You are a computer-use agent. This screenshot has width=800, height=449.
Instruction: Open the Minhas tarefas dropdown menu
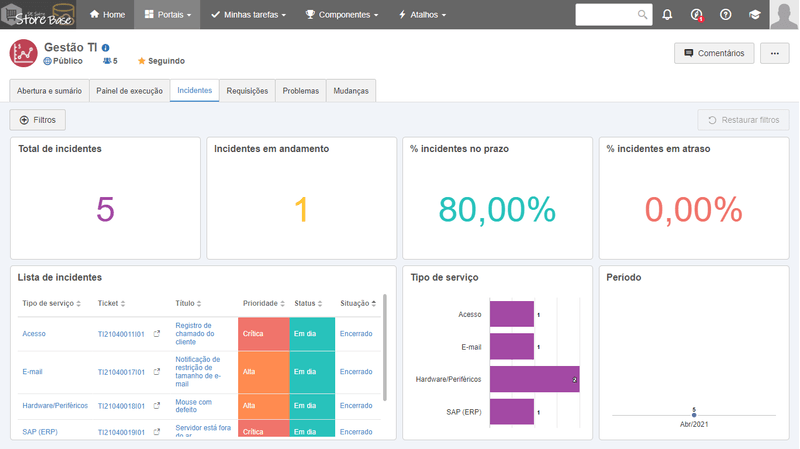pos(248,15)
